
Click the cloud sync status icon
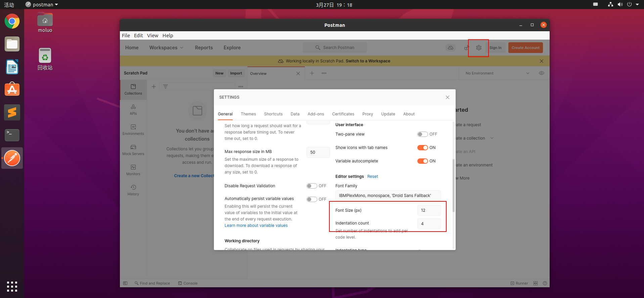[x=451, y=48]
